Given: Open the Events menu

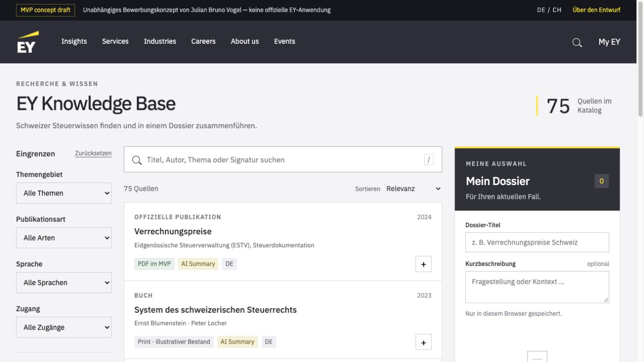Looking at the screenshot, I should coord(285,42).
